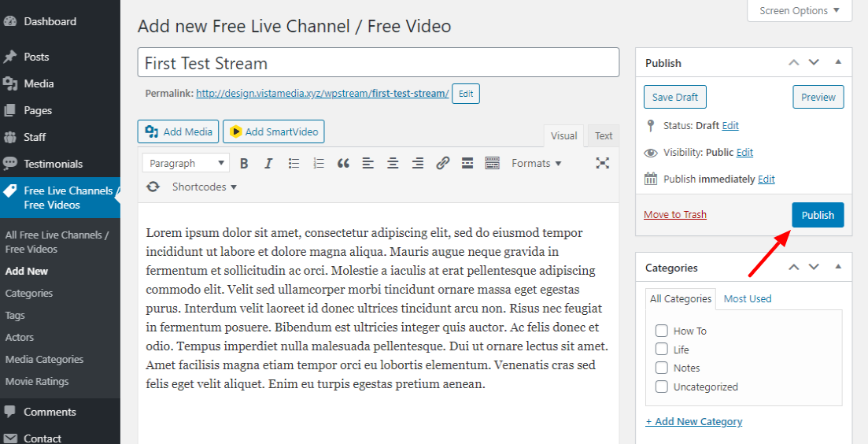
Task: Toggle the bulleted list icon
Action: point(294,164)
